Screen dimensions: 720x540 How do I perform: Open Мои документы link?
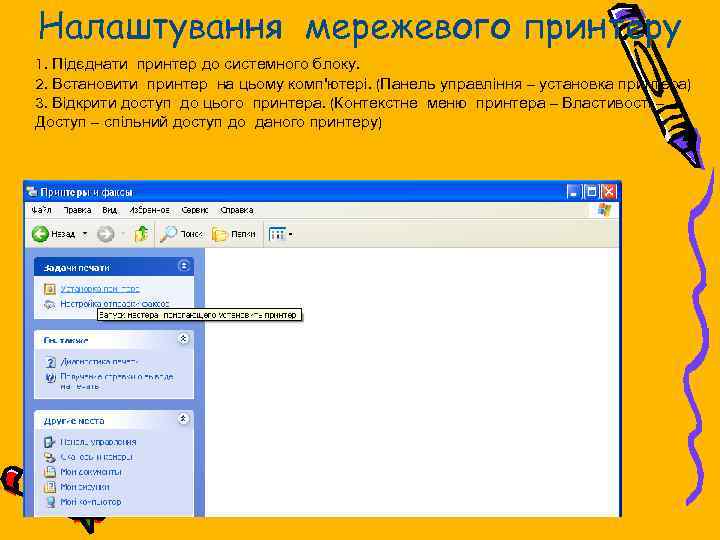91,472
